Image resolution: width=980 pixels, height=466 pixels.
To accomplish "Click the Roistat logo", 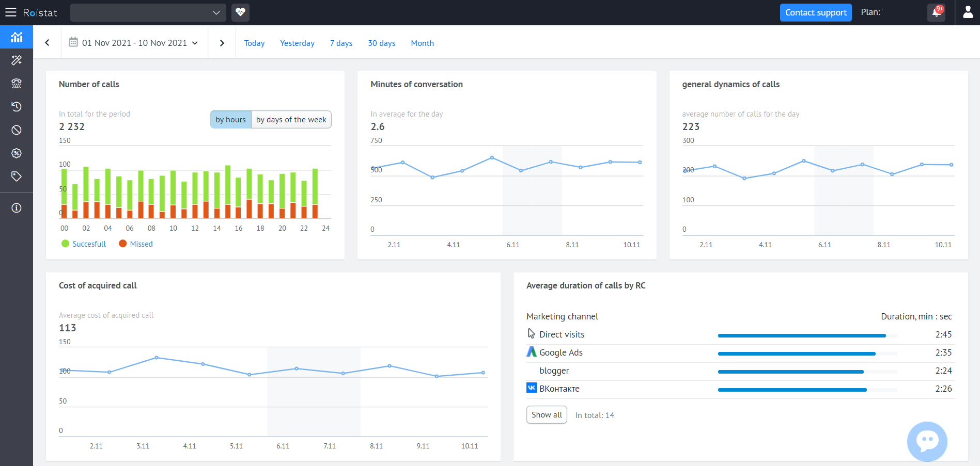I will pyautogui.click(x=40, y=12).
